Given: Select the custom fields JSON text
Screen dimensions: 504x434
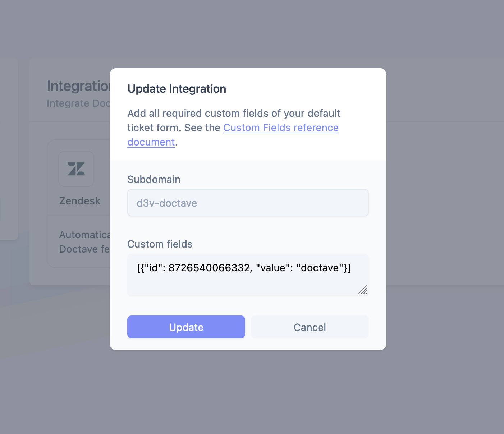Looking at the screenshot, I should click(244, 268).
